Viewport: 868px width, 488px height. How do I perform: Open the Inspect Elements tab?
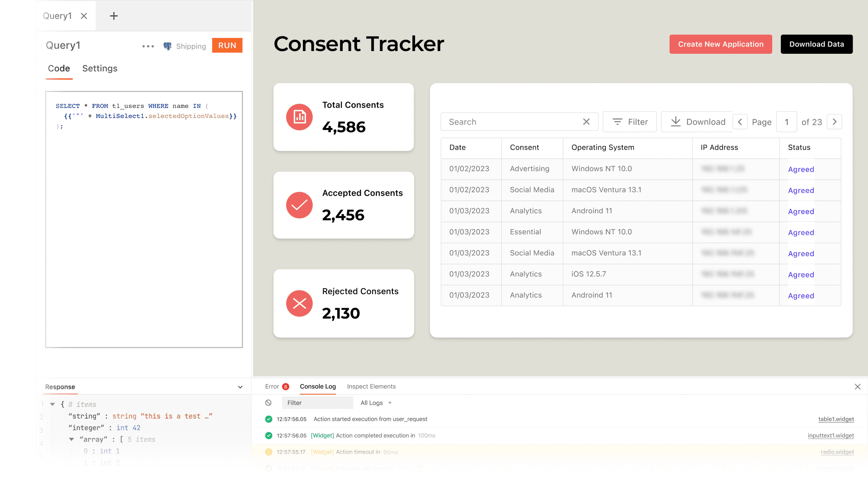[371, 386]
